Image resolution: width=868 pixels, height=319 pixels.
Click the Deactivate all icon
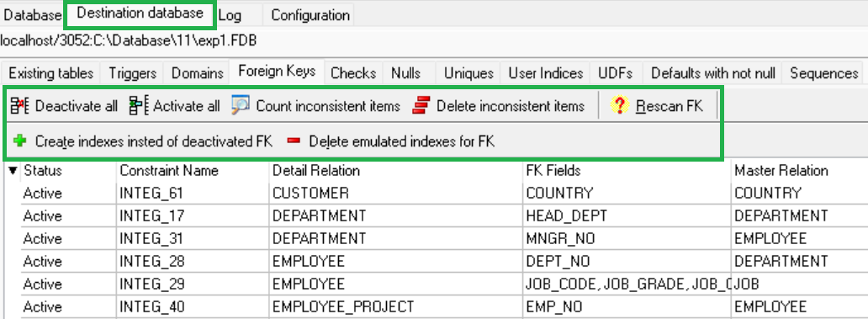[20, 105]
